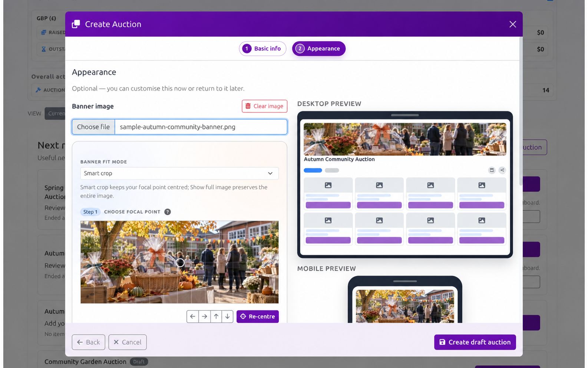Nudge focal point right arrow
This screenshot has width=588, height=368.
(x=204, y=316)
